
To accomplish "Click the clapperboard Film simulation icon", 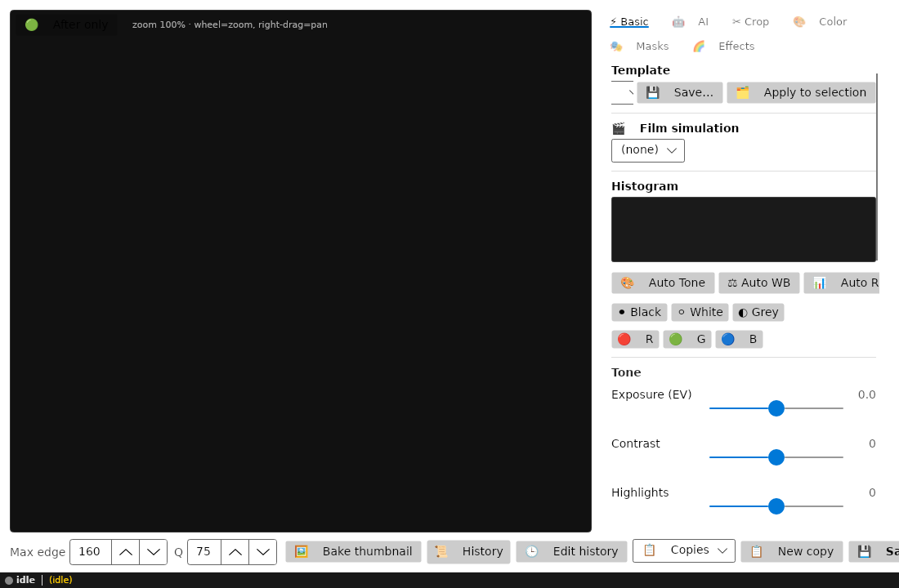I will (619, 128).
